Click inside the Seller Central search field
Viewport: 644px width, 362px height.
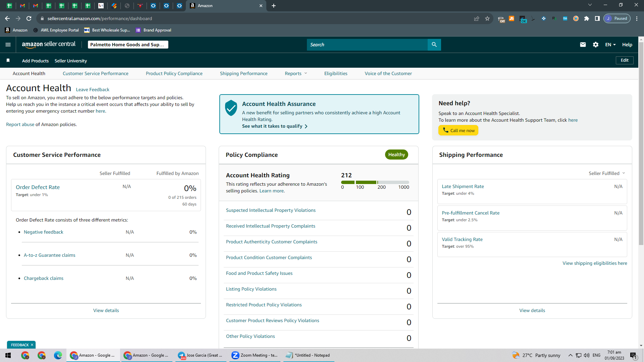(367, 45)
